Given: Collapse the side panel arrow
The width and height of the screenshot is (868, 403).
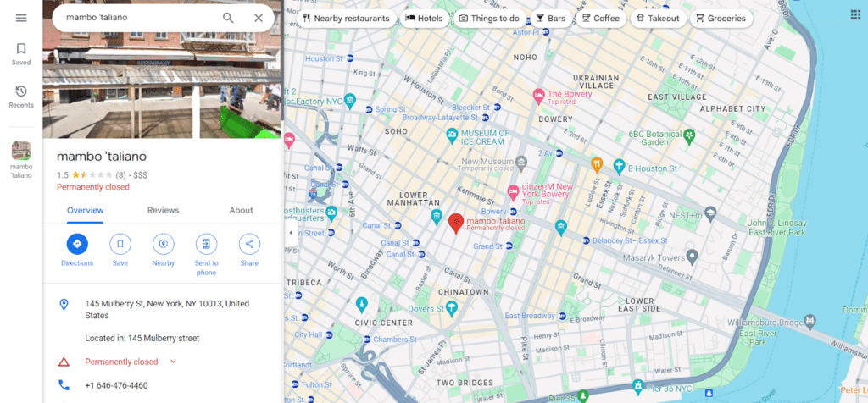Looking at the screenshot, I should (x=291, y=233).
